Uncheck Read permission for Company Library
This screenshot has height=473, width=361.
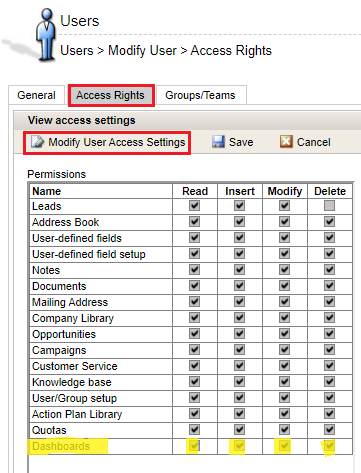coord(194,318)
